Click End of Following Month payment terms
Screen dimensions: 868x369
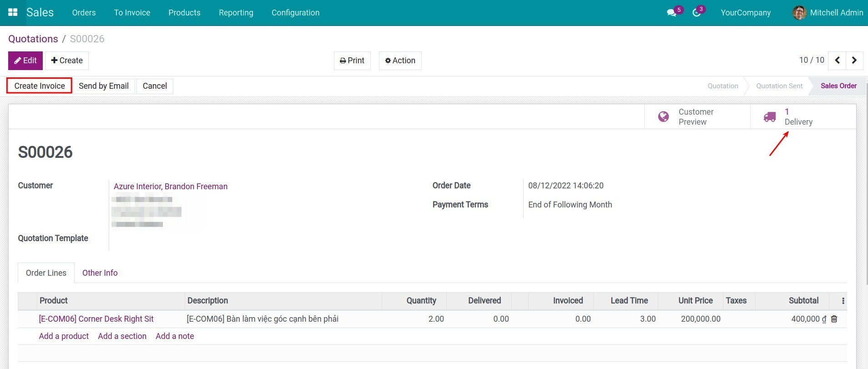pyautogui.click(x=570, y=205)
